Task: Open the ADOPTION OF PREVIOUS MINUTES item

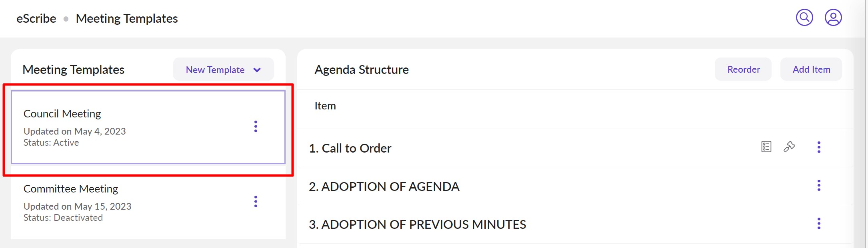Action: point(417,224)
